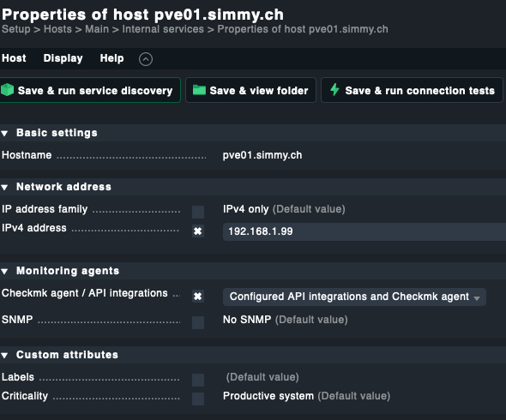The width and height of the screenshot is (506, 420).
Task: Open the Display menu
Action: pyautogui.click(x=63, y=58)
